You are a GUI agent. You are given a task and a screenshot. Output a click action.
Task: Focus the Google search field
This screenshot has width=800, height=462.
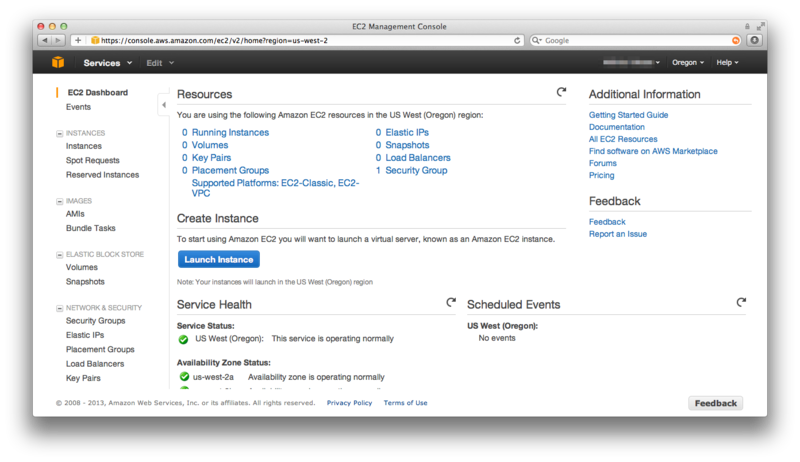[x=635, y=40]
